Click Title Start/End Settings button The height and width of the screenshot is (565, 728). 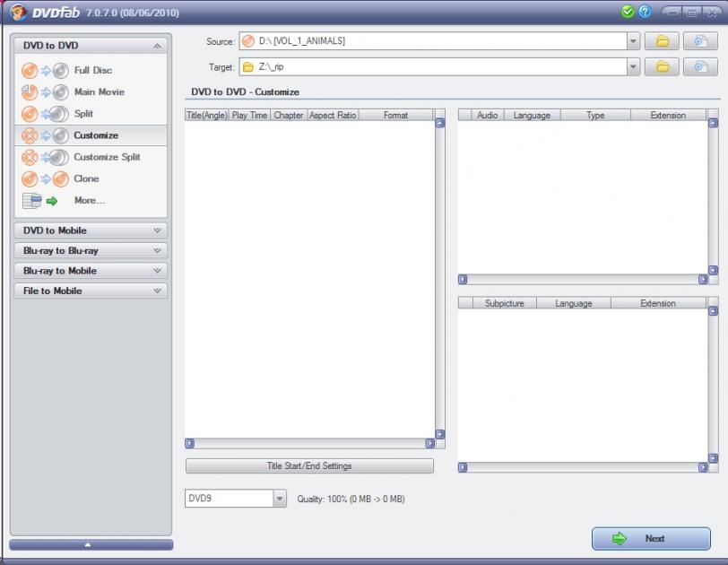(x=309, y=465)
